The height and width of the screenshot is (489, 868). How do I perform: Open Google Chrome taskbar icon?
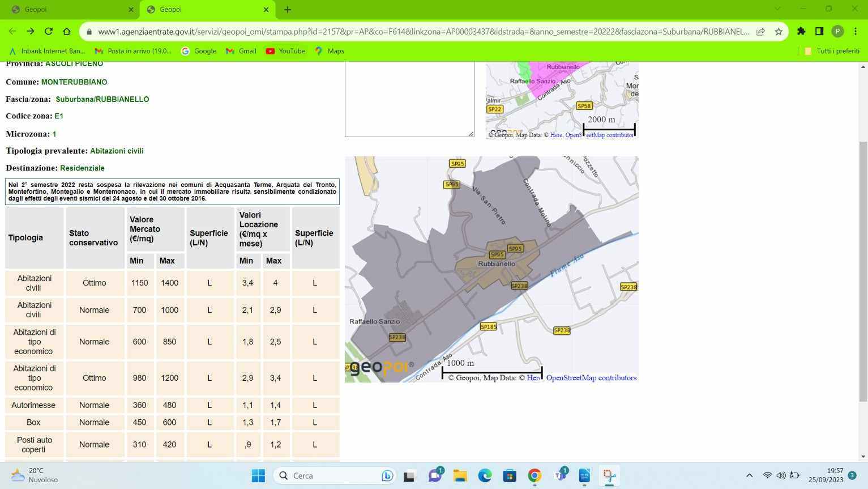[x=535, y=476]
